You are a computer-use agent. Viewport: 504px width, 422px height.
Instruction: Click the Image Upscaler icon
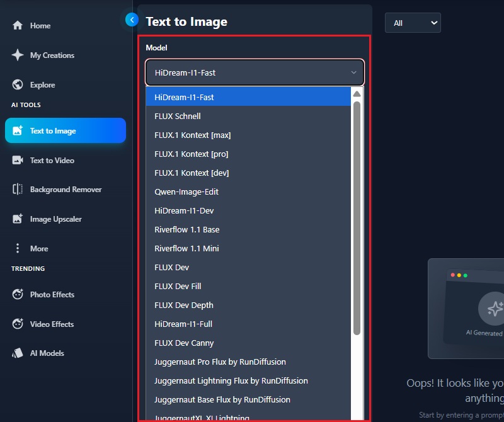pos(18,219)
